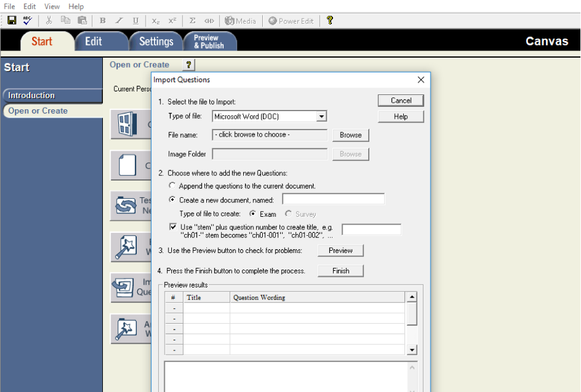Toggle Bold formatting icon
Screen dimensions: 581x392
103,21
